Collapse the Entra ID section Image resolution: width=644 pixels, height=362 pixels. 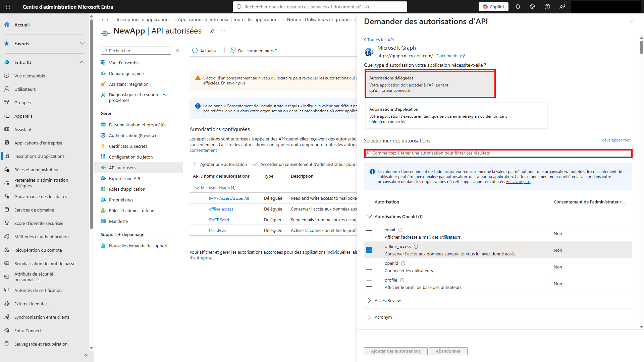[82, 62]
